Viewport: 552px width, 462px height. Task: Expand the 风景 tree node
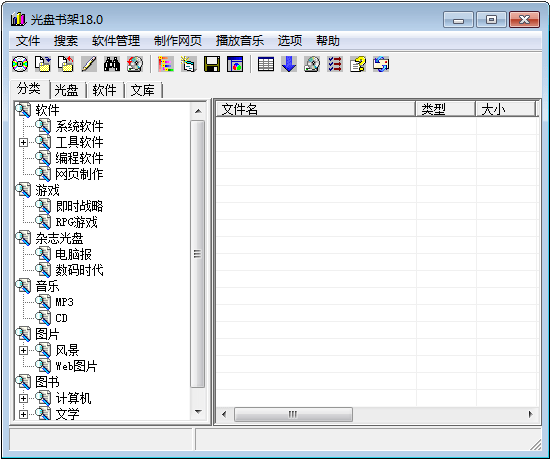click(x=23, y=351)
